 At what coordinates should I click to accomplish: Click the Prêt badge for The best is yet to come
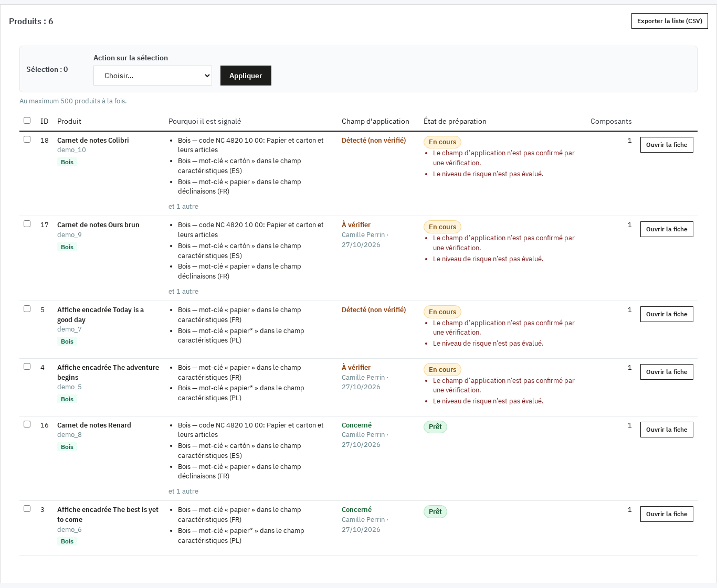435,512
